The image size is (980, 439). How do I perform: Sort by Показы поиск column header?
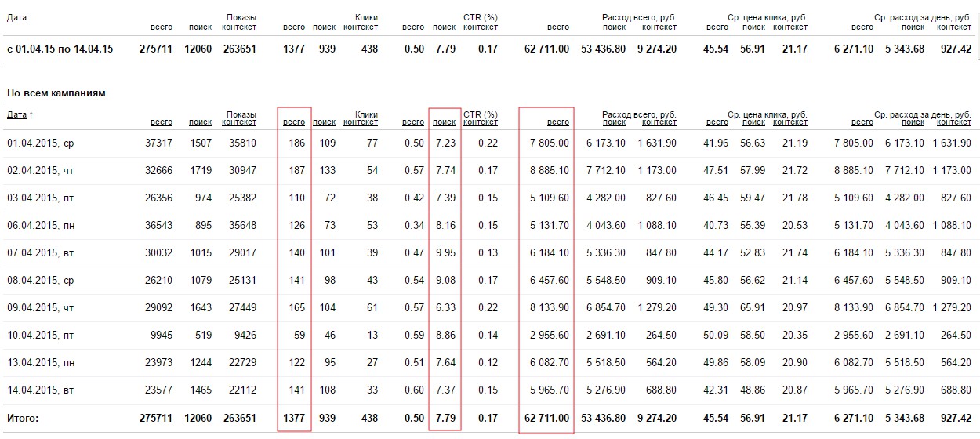pos(200,122)
